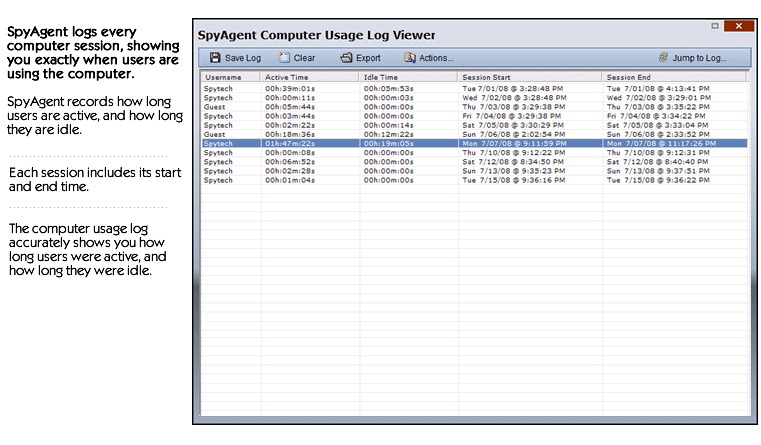Viewport: 761px width, 445px height.
Task: Select the highlighted session Mon 7/07/08 9:11:59 PM
Action: click(474, 144)
